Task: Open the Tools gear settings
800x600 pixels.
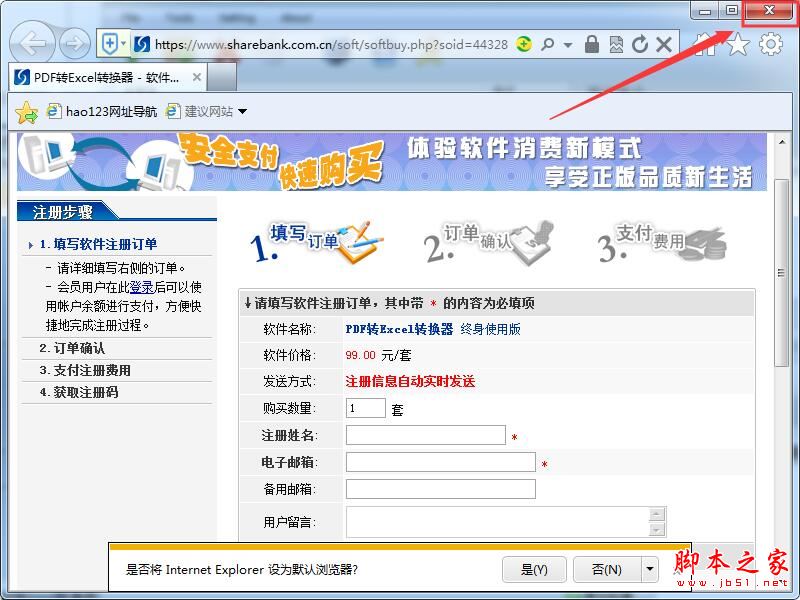Action: click(770, 43)
